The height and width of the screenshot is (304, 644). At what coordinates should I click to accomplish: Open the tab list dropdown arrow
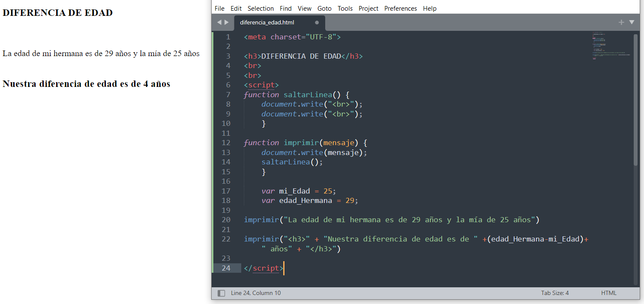632,22
